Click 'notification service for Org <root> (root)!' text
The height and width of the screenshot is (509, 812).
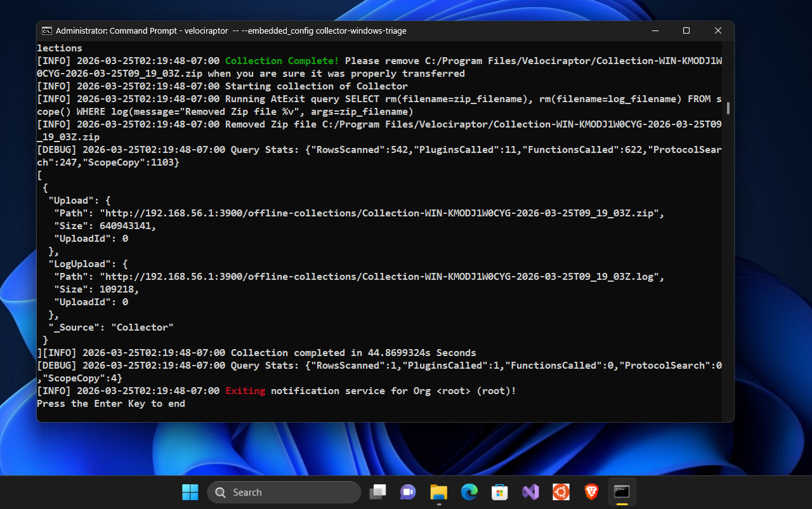(x=393, y=391)
